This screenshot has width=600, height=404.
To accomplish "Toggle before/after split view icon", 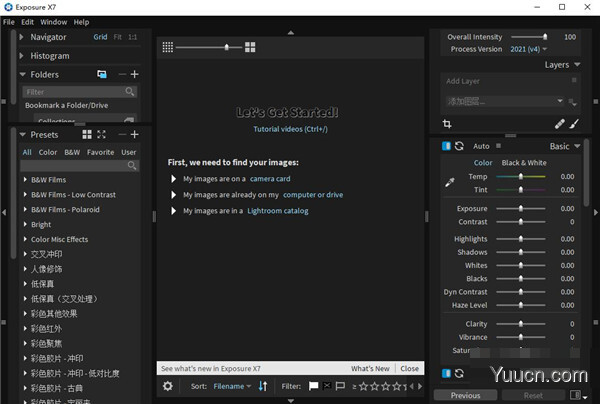I will (x=575, y=395).
